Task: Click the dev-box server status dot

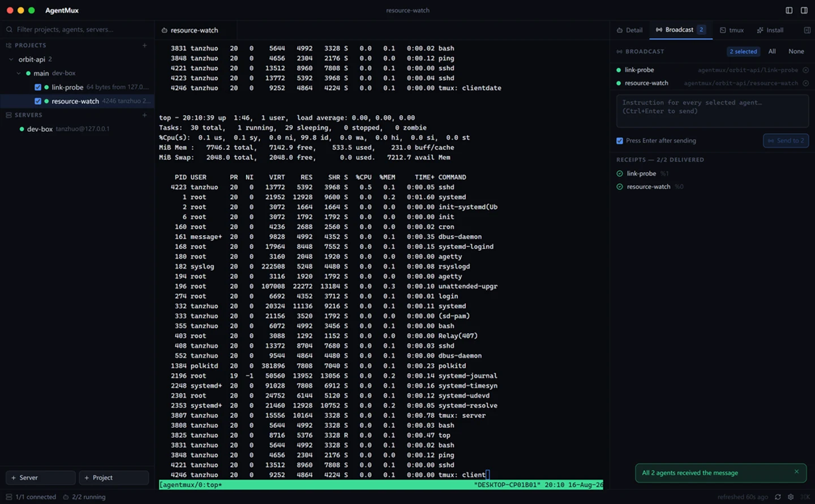Action: point(22,129)
